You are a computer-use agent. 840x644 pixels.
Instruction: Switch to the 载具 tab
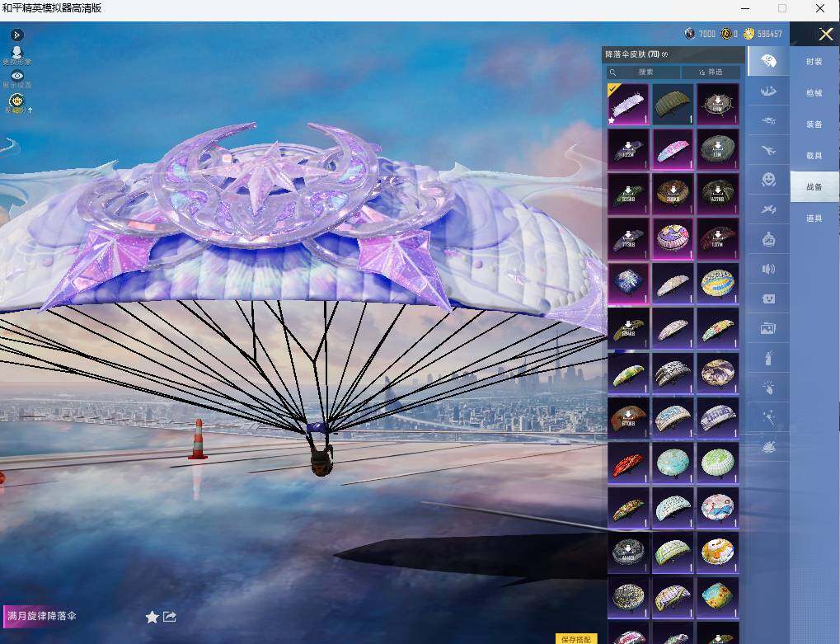coord(814,155)
